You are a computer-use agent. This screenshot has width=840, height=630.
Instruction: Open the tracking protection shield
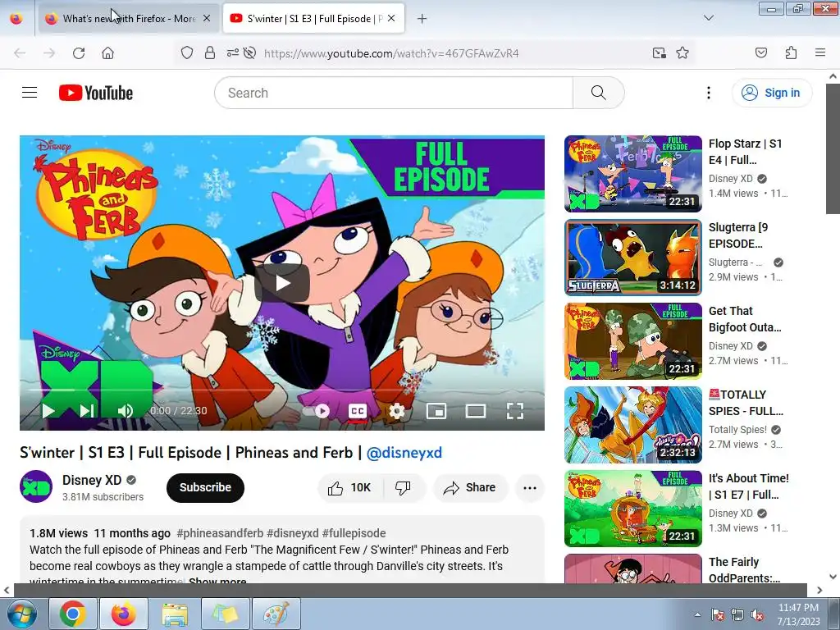point(186,53)
